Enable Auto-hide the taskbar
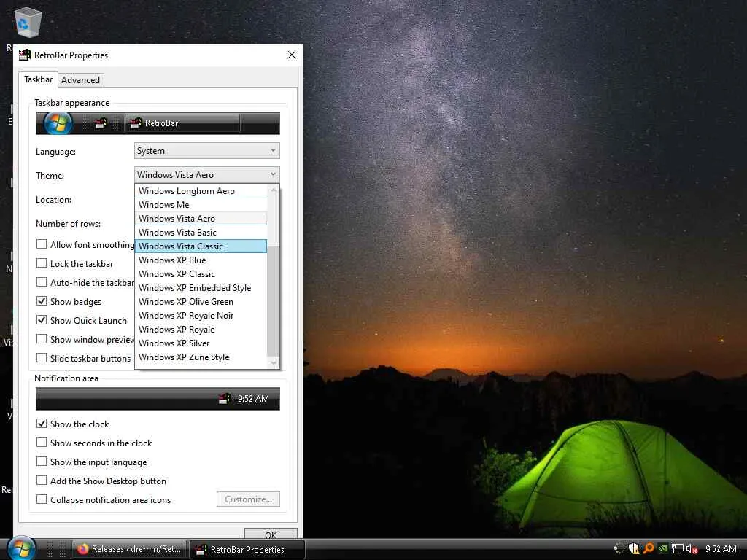Image resolution: width=747 pixels, height=560 pixels. 42,282
